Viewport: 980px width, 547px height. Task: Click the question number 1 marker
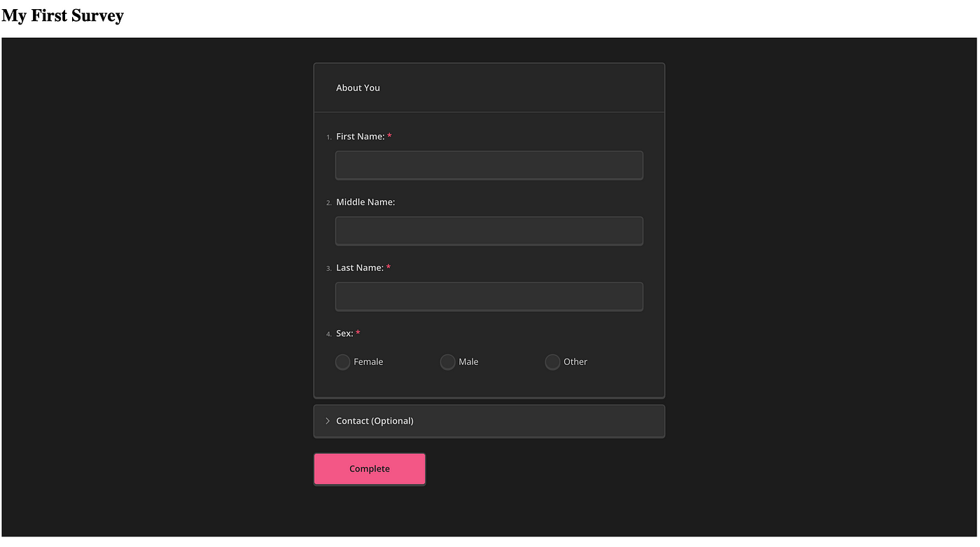point(328,137)
